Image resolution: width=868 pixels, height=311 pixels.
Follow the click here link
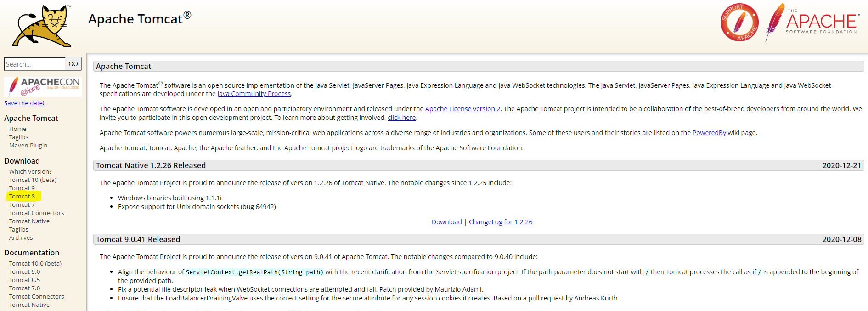402,118
